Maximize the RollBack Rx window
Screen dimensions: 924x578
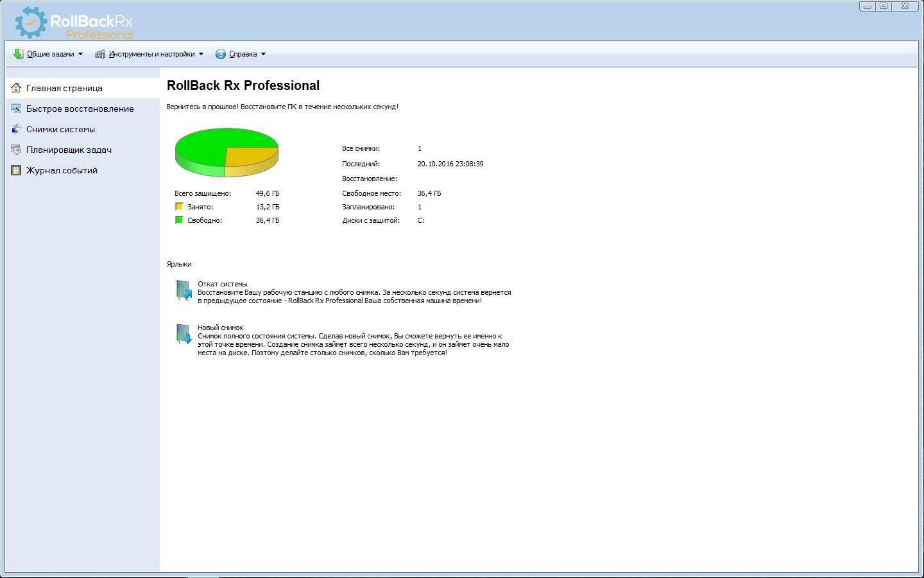click(x=884, y=6)
